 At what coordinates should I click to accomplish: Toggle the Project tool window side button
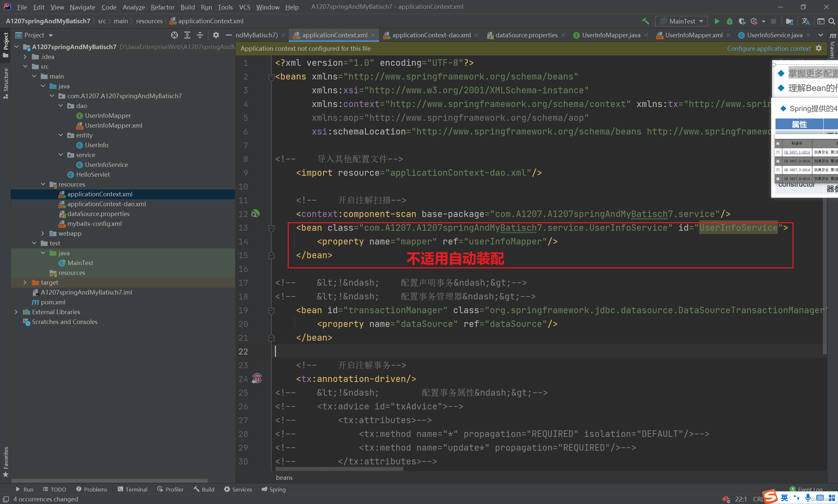pos(6,45)
